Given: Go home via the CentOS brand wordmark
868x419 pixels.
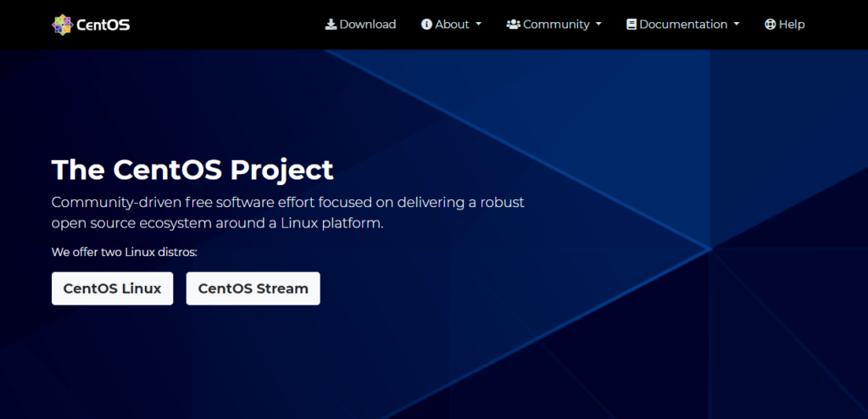Looking at the screenshot, I should coord(103,25).
